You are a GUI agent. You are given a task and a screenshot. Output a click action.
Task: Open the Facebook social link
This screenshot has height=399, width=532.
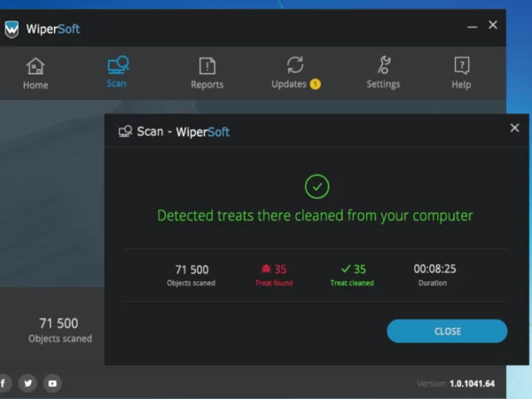point(4,383)
